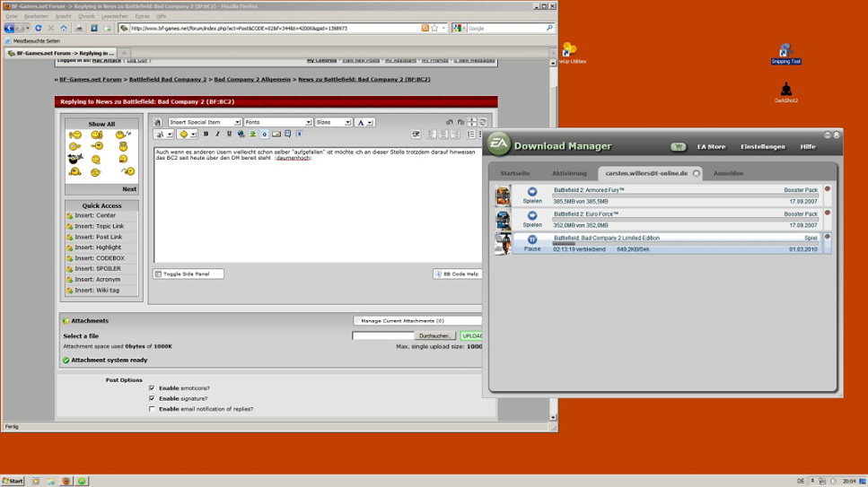
Task: Click the bulleted list icon in editor toolbar
Action: (x=470, y=134)
